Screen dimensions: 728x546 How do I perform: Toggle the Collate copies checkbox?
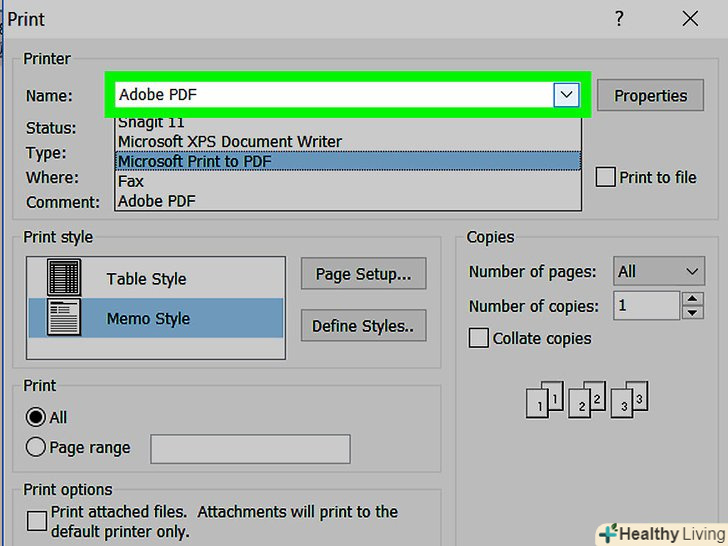[478, 338]
